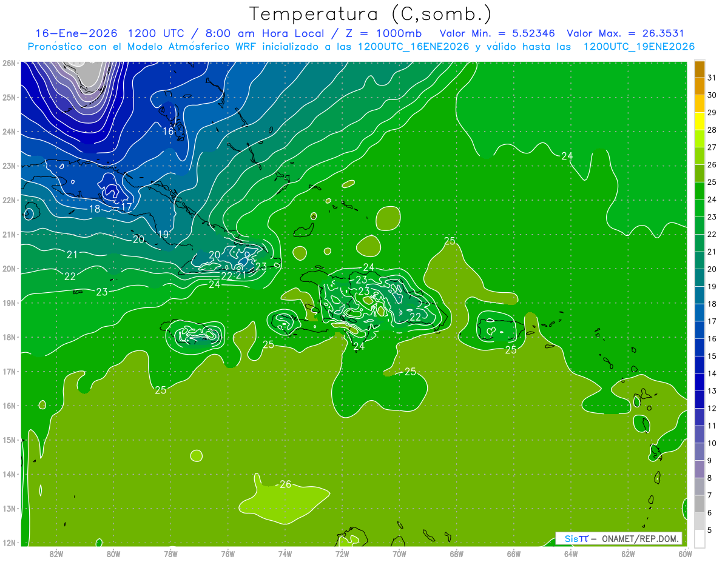Click the 72W longitude axis label
Image resolution: width=728 pixels, height=562 pixels.
(342, 553)
